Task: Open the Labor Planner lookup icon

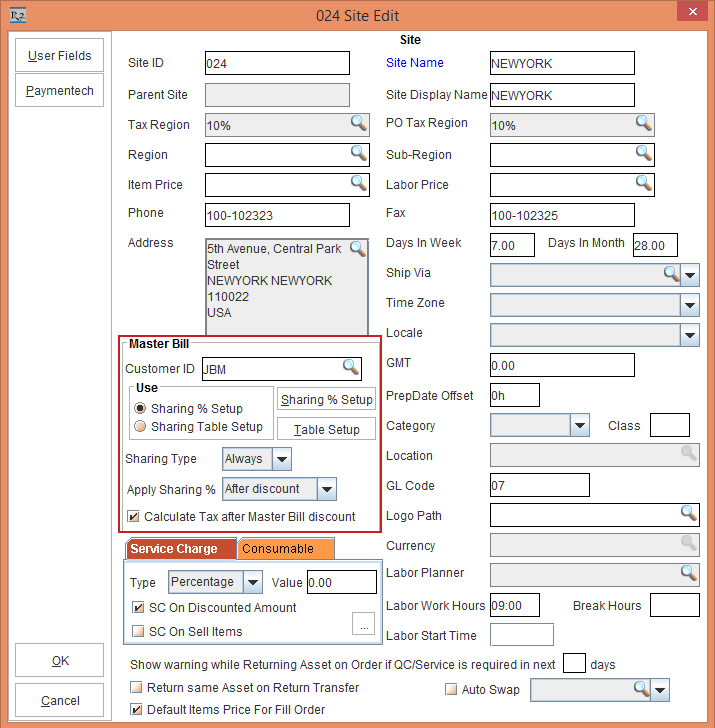Action: pos(689,573)
